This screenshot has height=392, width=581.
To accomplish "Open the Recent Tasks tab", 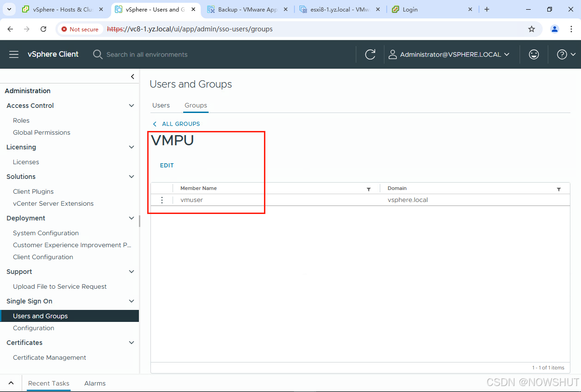I will [48, 383].
